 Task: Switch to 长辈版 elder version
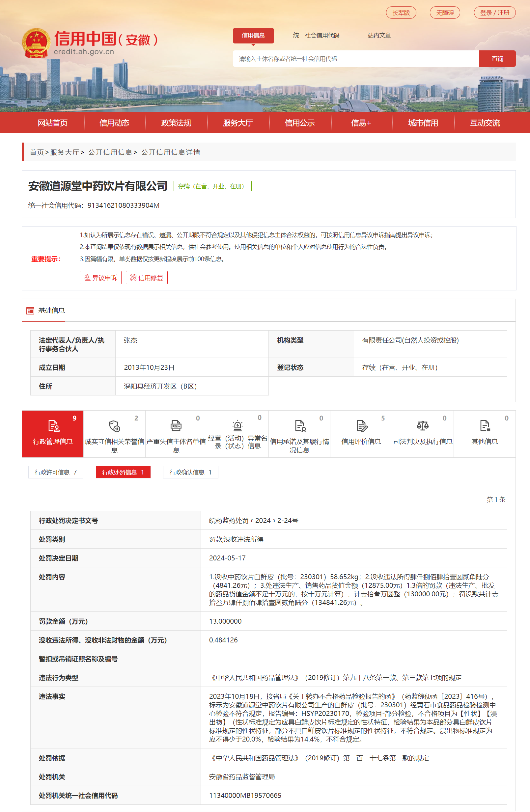[x=401, y=13]
